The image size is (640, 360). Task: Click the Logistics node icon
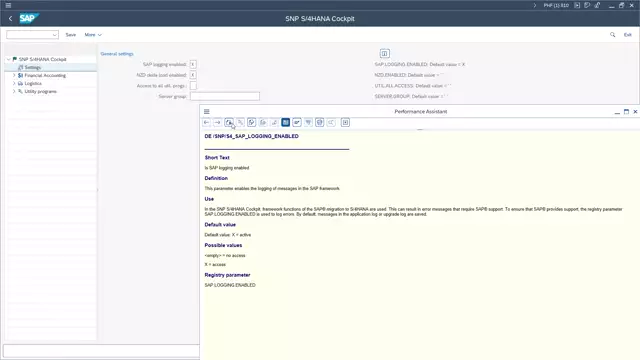pyautogui.click(x=20, y=83)
